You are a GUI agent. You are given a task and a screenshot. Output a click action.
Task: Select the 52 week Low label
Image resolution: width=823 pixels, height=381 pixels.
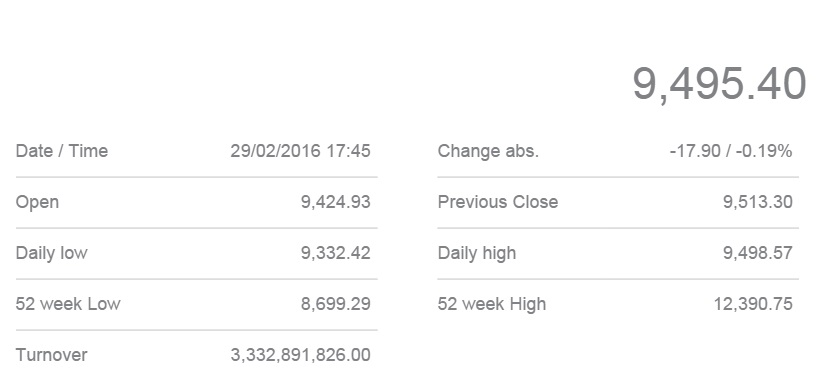point(68,304)
